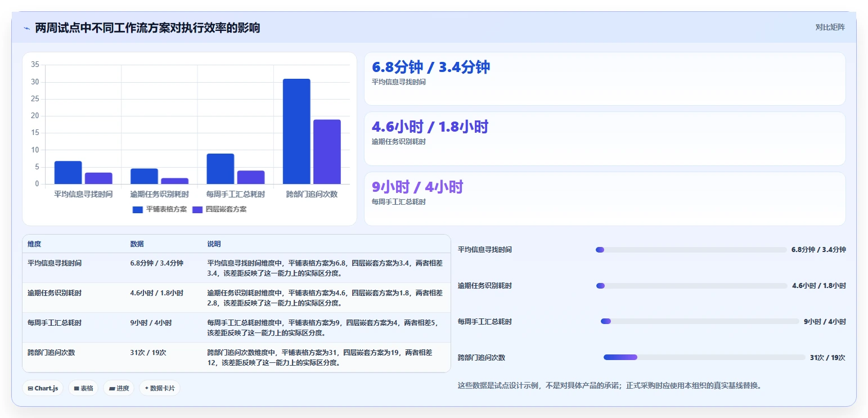Click the 4.6小时 / 1.8小时 table cell
Viewport: 868px width, 418px height.
156,293
